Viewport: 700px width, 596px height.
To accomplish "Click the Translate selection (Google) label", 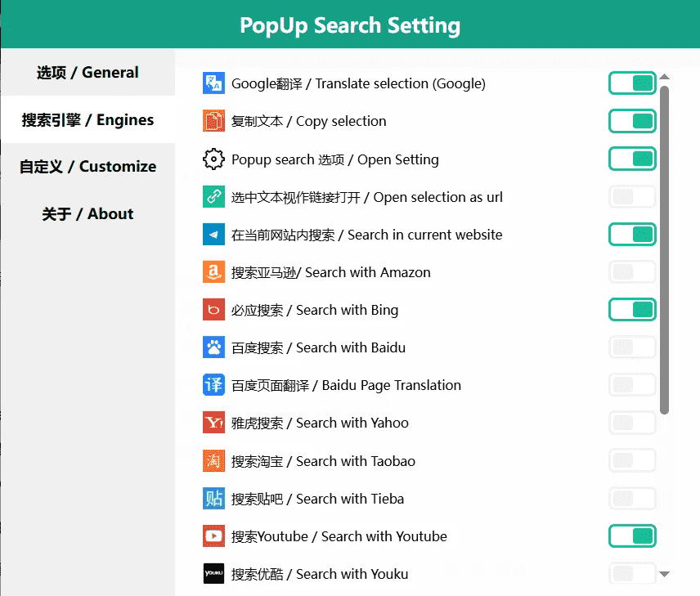I will (358, 83).
